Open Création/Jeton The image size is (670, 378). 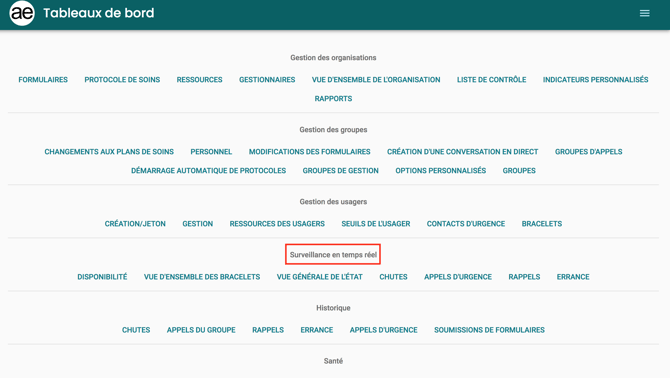(135, 224)
